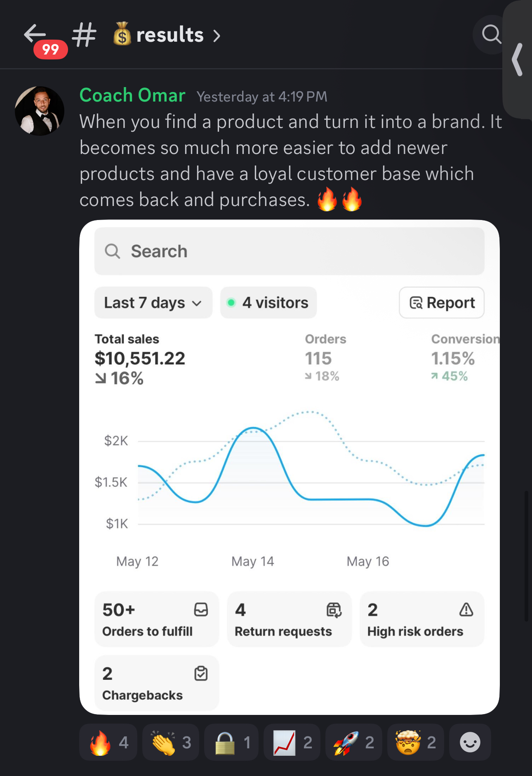Click the High risk orders warning icon
Screen dimensions: 532x776
pyautogui.click(x=466, y=610)
